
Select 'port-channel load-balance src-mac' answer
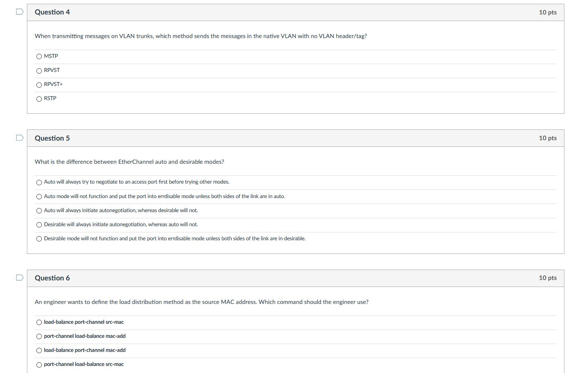coord(39,364)
